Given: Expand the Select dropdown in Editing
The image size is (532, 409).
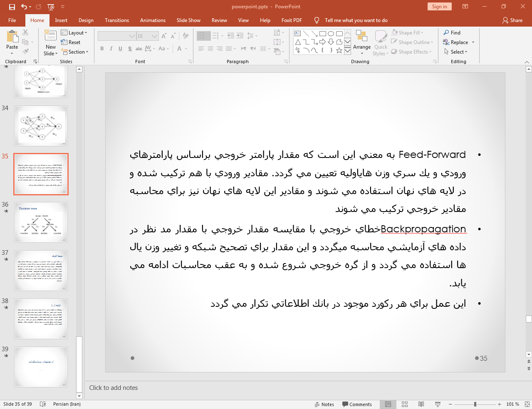Looking at the screenshot, I should (455, 52).
